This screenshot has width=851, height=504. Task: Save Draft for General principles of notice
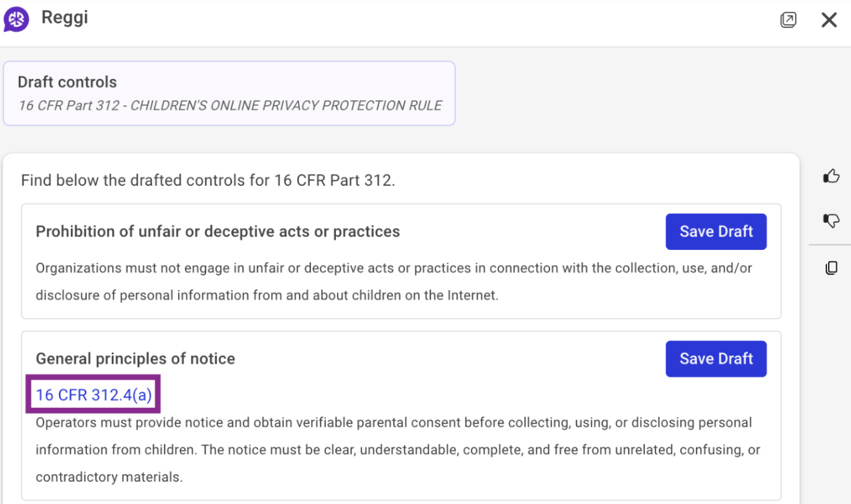coord(716,359)
